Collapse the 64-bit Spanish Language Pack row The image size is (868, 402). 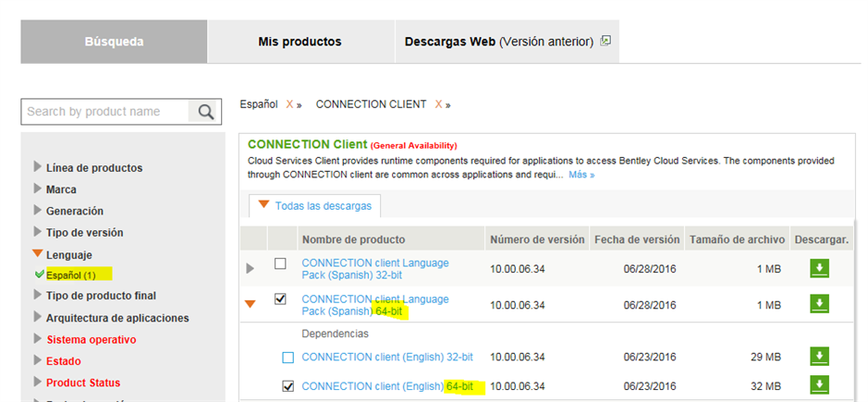pos(251,304)
